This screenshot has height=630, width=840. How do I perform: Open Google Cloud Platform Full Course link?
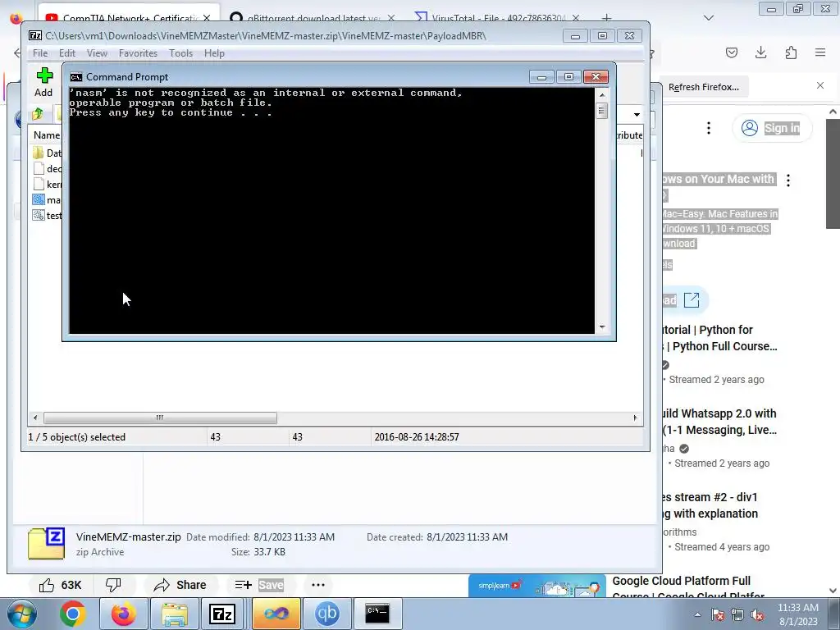tap(688, 587)
